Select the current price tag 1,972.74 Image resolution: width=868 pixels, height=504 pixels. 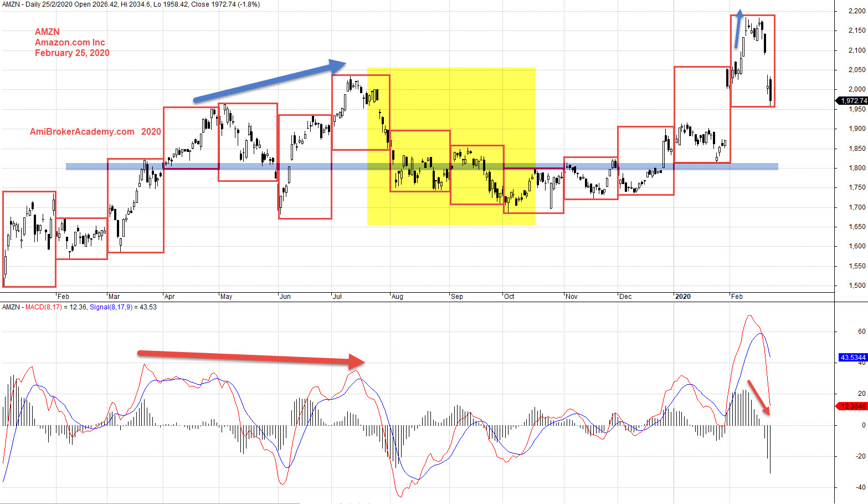pyautogui.click(x=852, y=100)
